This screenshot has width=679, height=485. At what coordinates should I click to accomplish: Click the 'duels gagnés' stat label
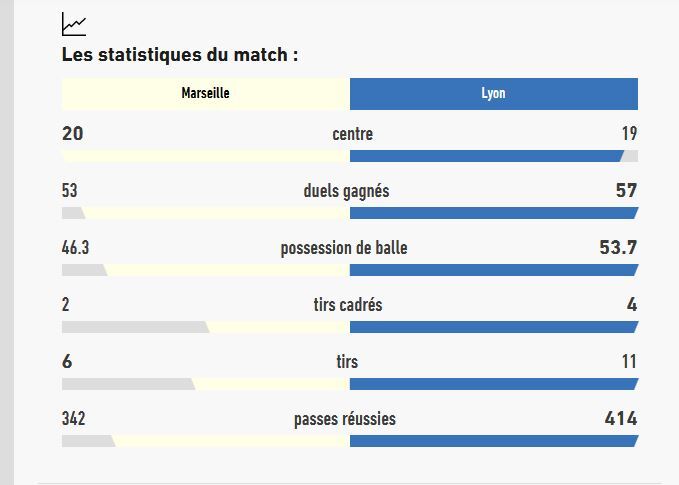tap(346, 190)
